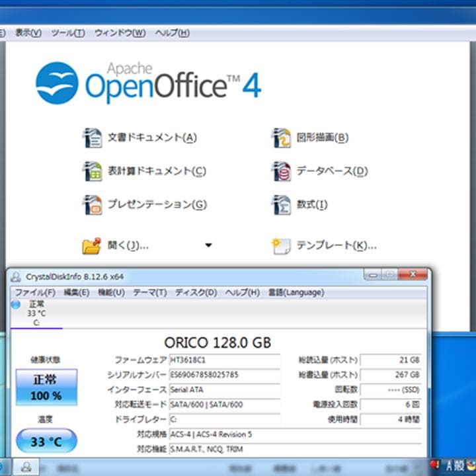Open ヘルプ(H) menu in CrystalDiskInfo
The height and width of the screenshot is (476, 476).
(242, 292)
